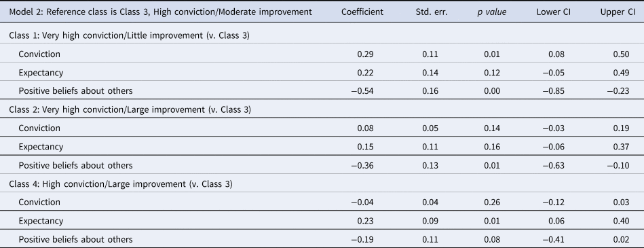The image size is (644, 248).
Task: Select the Class 2 Expectancy upper CI 0.37
Action: coord(621,147)
